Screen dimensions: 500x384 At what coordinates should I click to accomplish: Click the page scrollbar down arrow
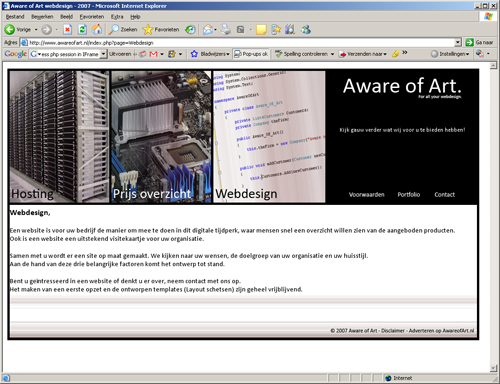(493, 368)
